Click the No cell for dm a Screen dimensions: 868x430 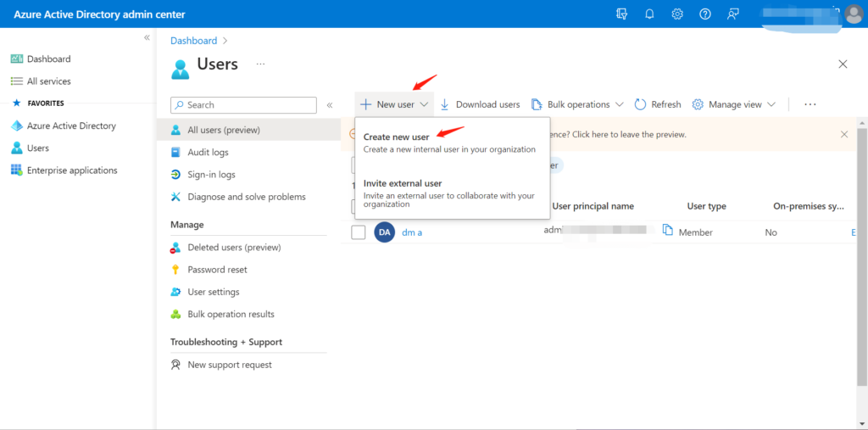click(x=771, y=232)
